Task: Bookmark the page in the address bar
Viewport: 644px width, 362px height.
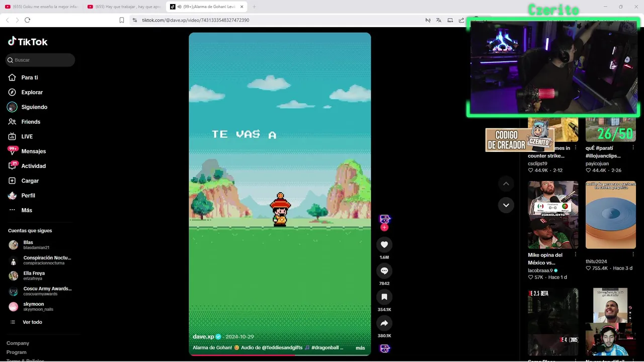Action: pos(122,20)
